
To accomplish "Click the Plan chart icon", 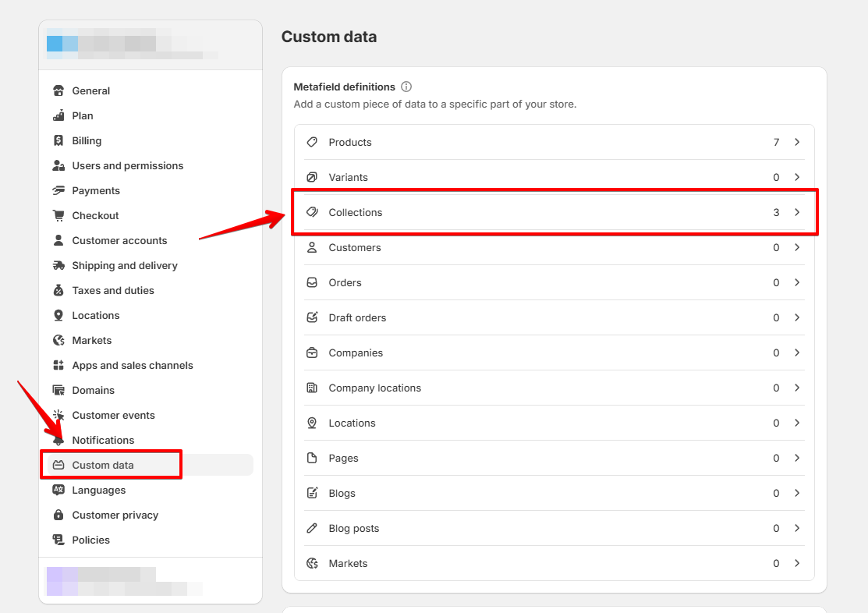I will coord(58,115).
